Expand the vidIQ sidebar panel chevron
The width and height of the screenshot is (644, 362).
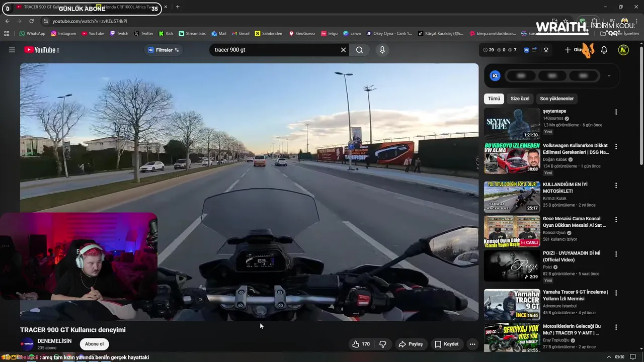tap(609, 76)
